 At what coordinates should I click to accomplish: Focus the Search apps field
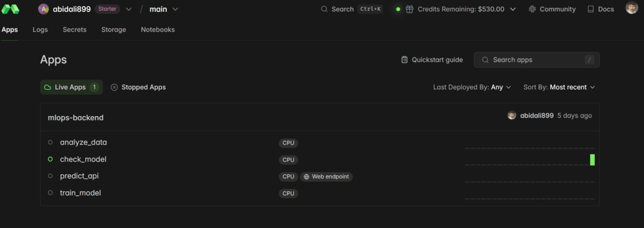click(537, 60)
